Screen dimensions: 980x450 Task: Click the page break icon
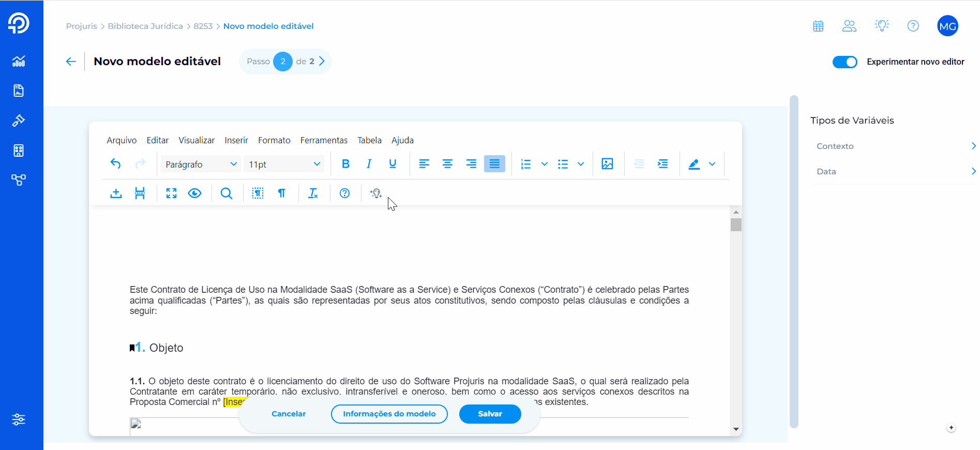[x=140, y=193]
